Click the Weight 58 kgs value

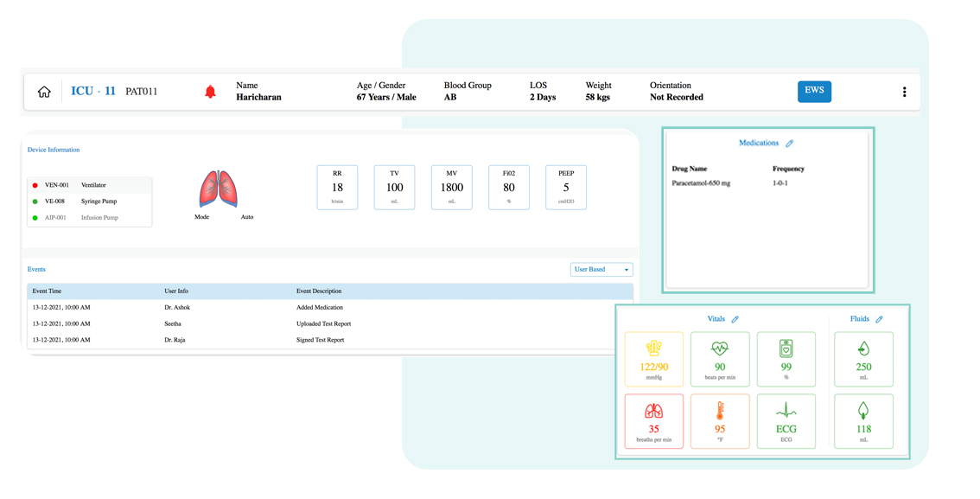(x=597, y=98)
